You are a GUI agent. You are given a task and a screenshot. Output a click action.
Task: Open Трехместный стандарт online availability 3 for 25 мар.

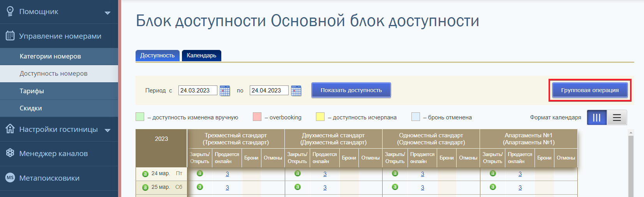click(227, 188)
